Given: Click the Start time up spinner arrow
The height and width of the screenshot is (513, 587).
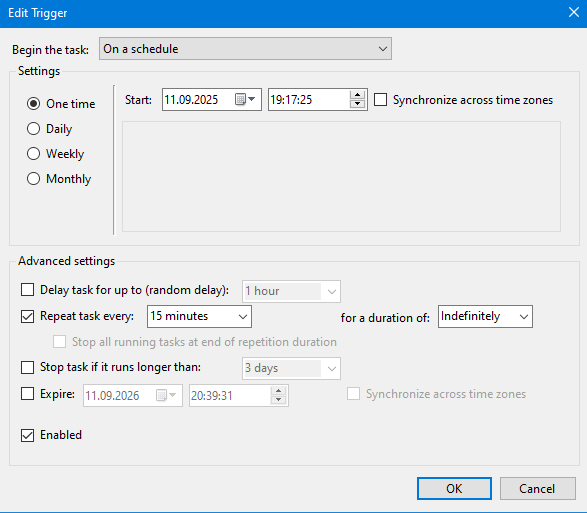Looking at the screenshot, I should [357, 95].
